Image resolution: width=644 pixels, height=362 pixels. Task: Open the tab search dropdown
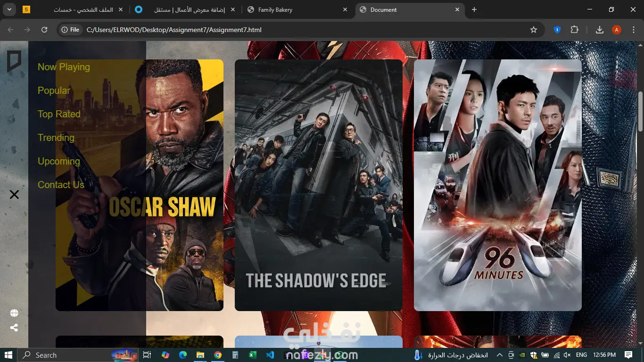9,9
